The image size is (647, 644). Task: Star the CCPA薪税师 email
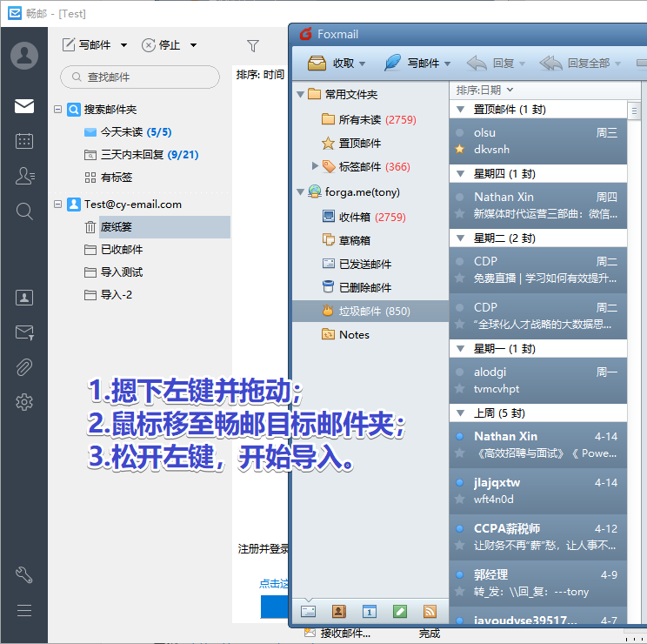point(459,546)
